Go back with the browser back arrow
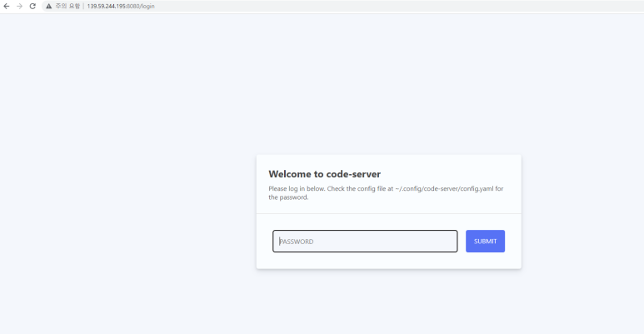This screenshot has height=334, width=644. (x=6, y=6)
